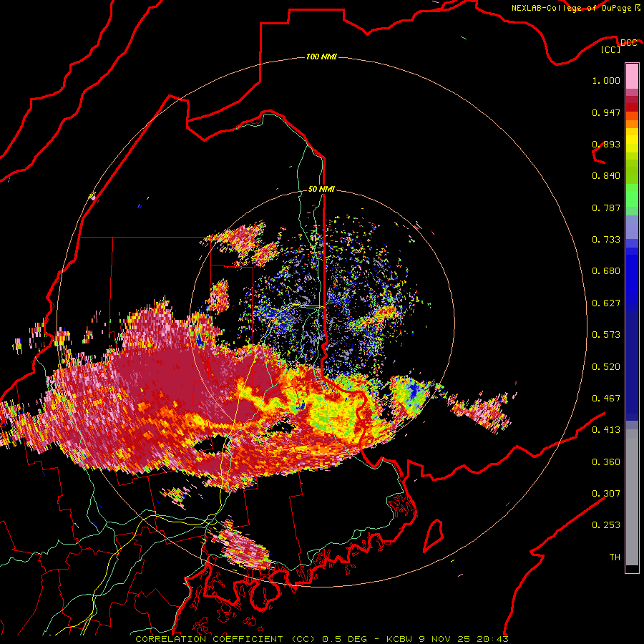Click the DCC label above the legend
Image resolution: width=644 pixels, height=644 pixels.
[x=628, y=42]
